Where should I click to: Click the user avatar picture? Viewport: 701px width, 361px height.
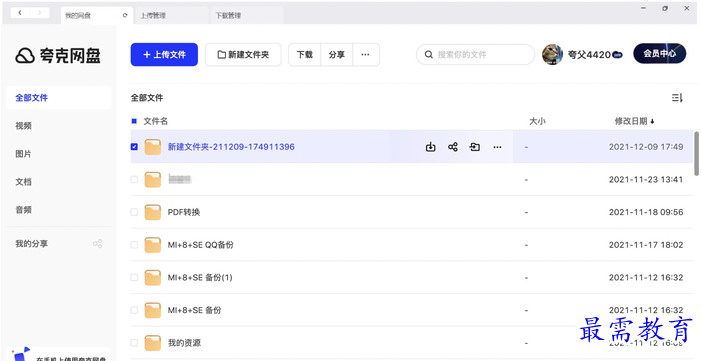(552, 55)
